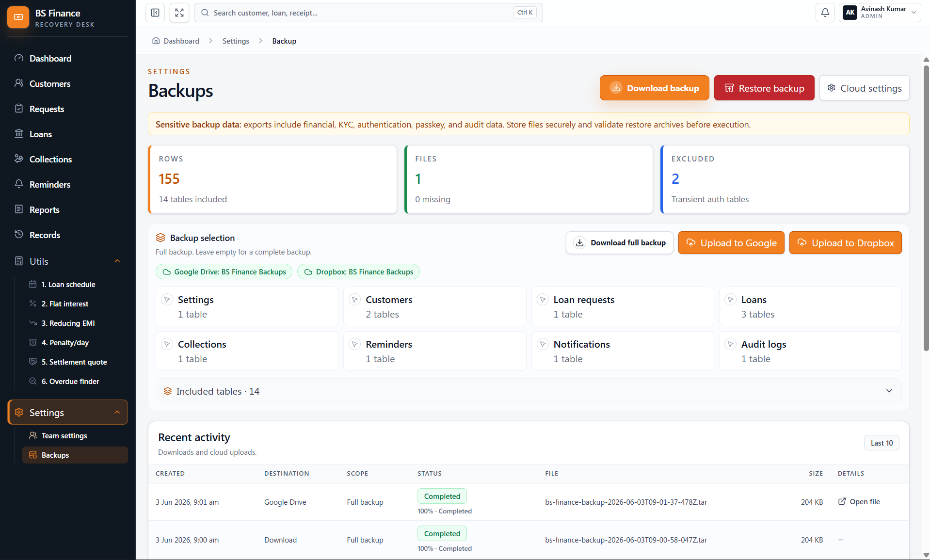Screen dimensions: 930x560
Task: Open the Avinash Kumar account dropdown arrow
Action: coord(914,13)
